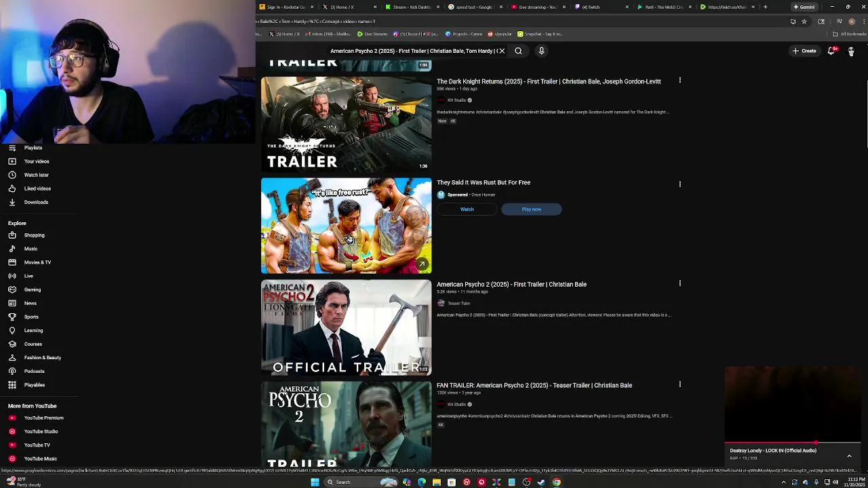Open a new browser tab with plus
This screenshot has width=868, height=488.
[765, 7]
